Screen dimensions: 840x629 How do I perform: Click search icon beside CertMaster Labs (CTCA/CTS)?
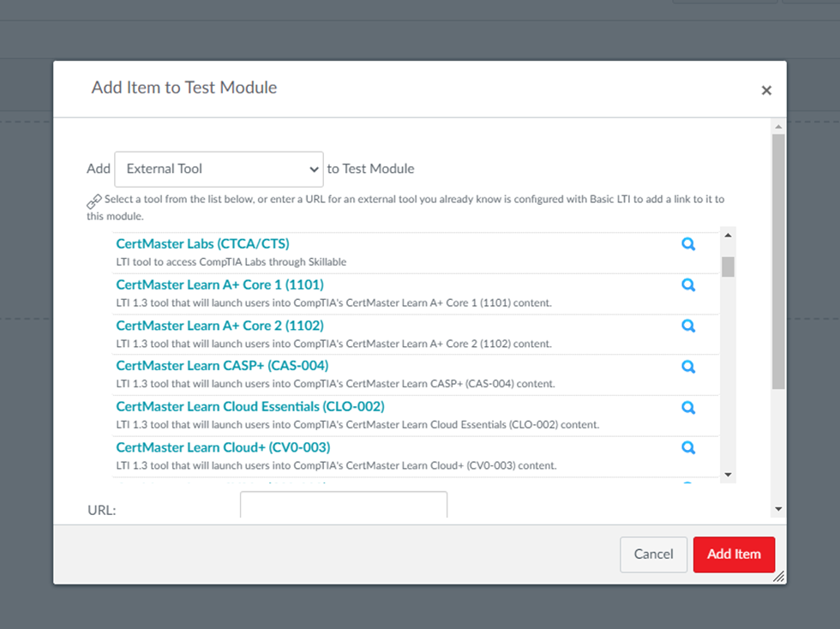[x=687, y=244]
